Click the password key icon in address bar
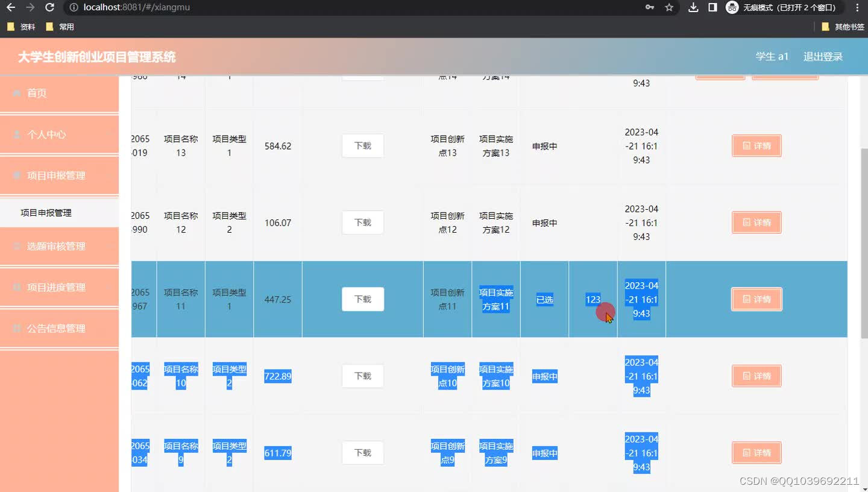The height and width of the screenshot is (492, 868). (x=649, y=8)
